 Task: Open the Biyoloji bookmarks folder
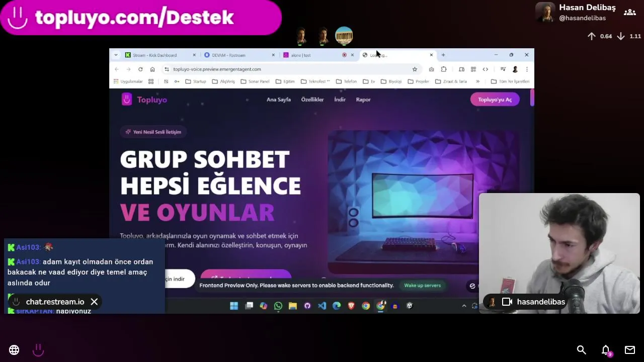point(391,81)
